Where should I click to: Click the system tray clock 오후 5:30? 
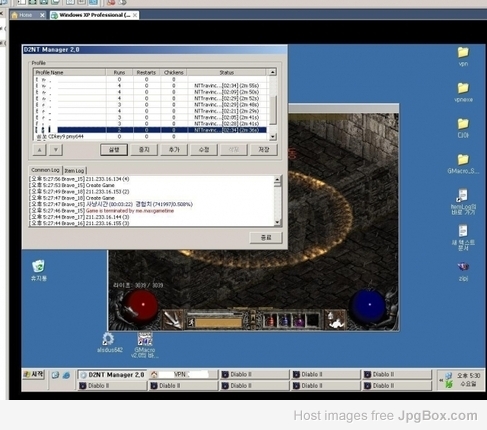[x=469, y=376]
